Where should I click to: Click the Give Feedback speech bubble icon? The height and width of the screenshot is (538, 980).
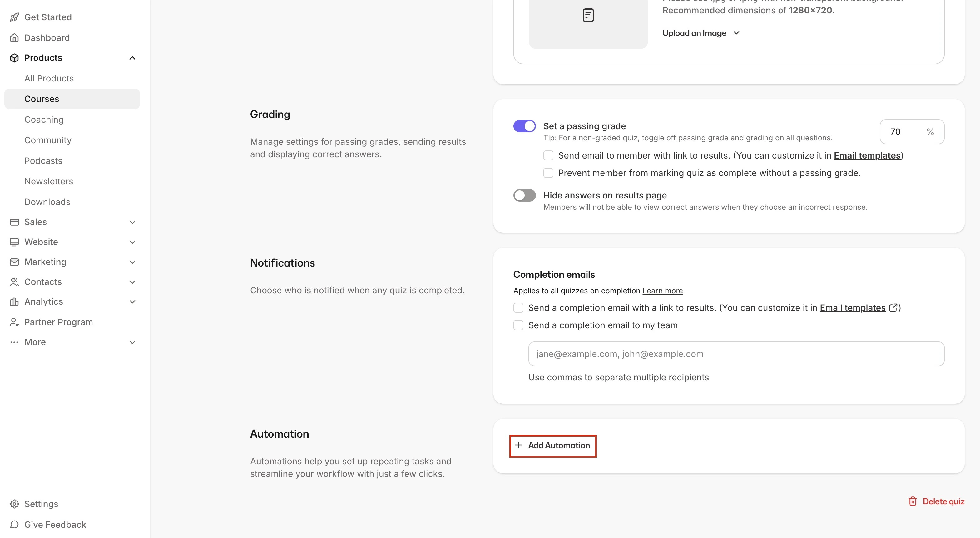14,524
